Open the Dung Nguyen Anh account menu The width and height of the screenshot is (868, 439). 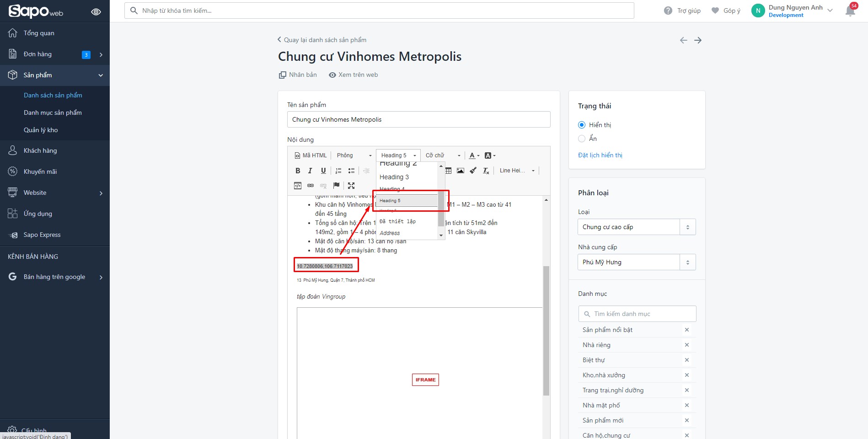click(792, 11)
